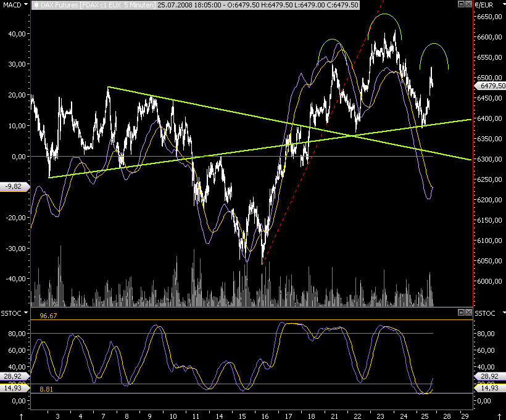Maximize the main DAX chart panel

(462, 4)
